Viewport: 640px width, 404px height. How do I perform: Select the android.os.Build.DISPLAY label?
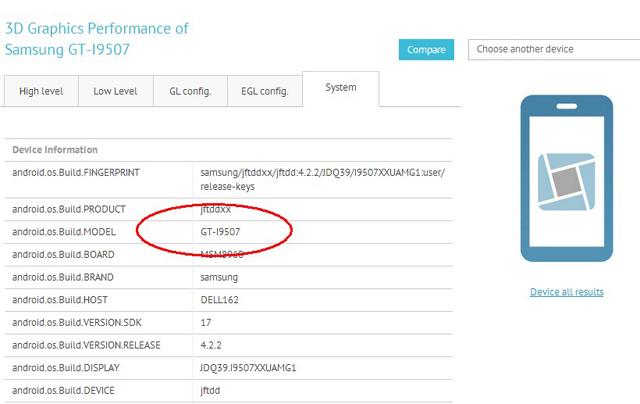pos(66,368)
